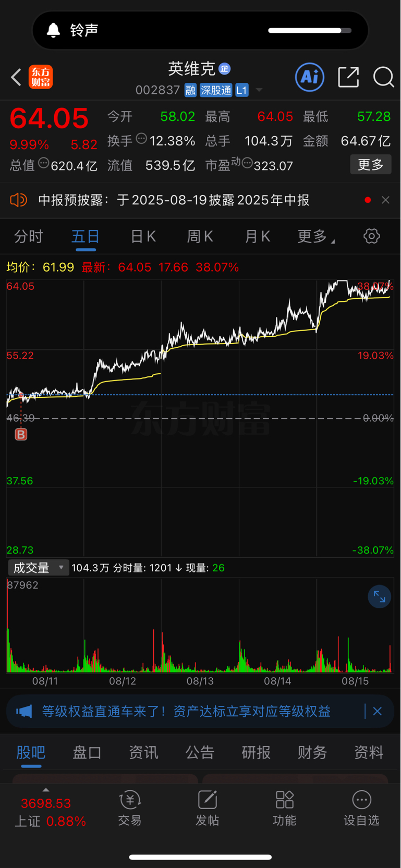Tap the 08/15 date label
401x868 pixels.
point(355,681)
